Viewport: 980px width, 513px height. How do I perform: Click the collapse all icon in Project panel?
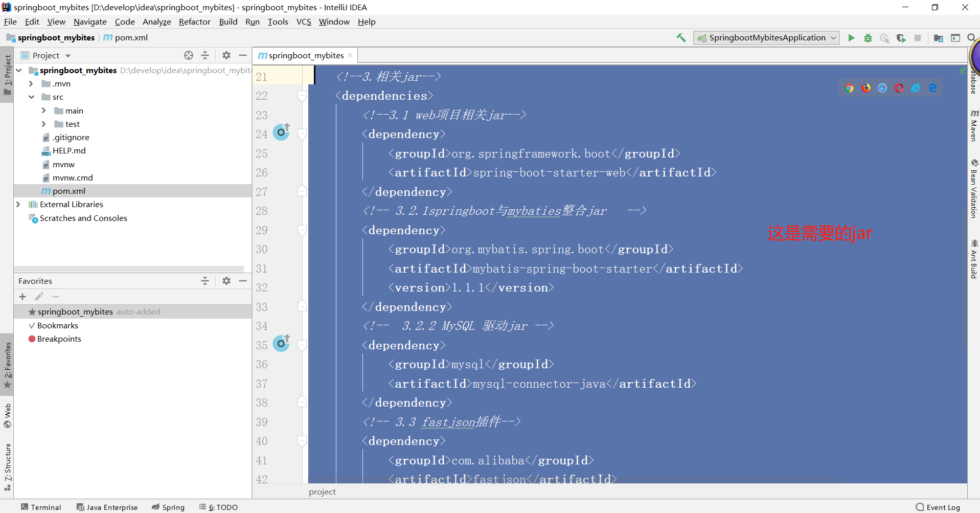tap(205, 55)
